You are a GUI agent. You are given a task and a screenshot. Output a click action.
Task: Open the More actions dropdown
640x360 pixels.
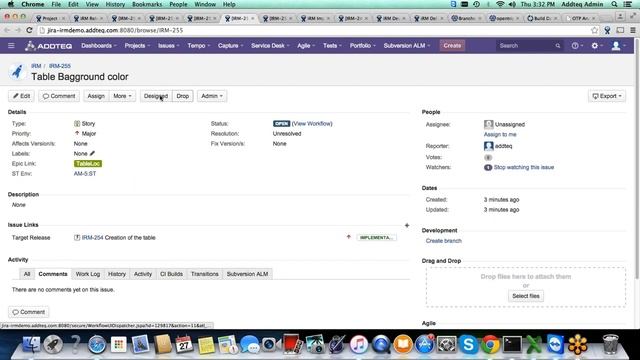point(122,96)
